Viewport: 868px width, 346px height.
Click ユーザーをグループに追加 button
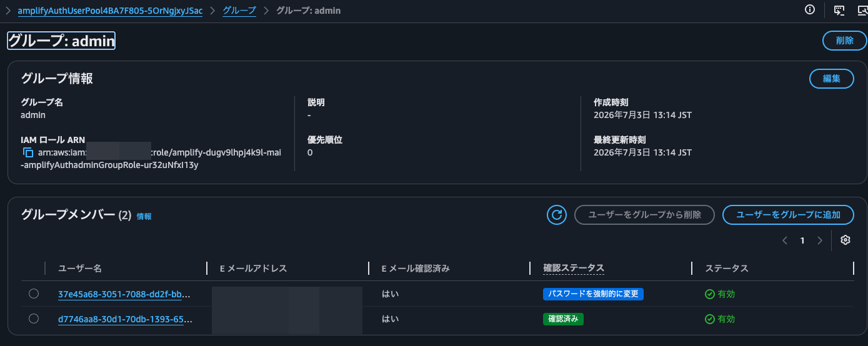[x=788, y=215]
